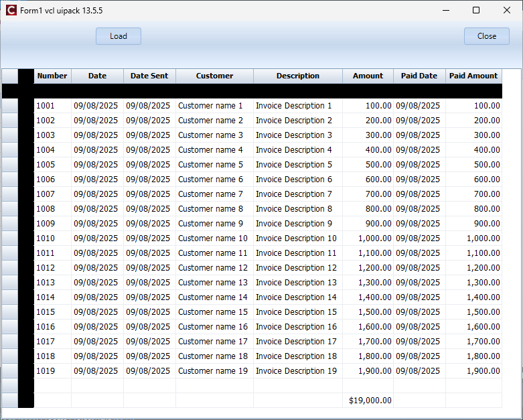Image resolution: width=523 pixels, height=420 pixels.
Task: Click the row indicator for invoice 1010
Action: point(9,238)
